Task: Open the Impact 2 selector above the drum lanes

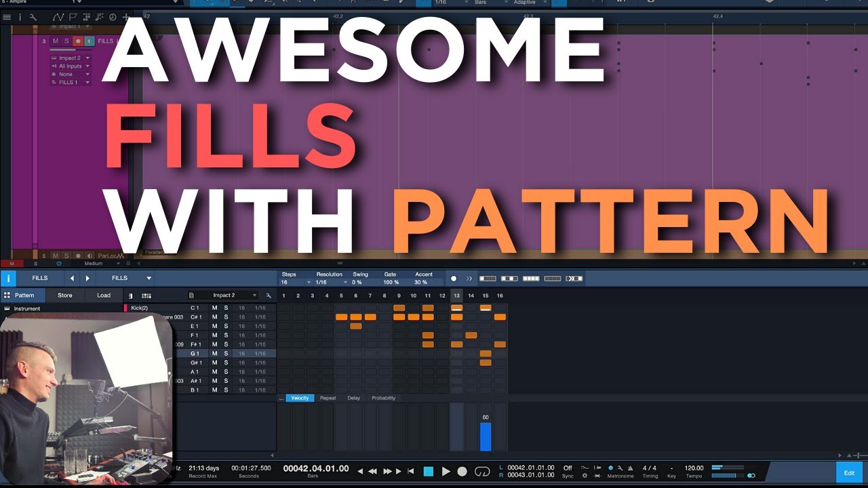Action: (x=223, y=296)
